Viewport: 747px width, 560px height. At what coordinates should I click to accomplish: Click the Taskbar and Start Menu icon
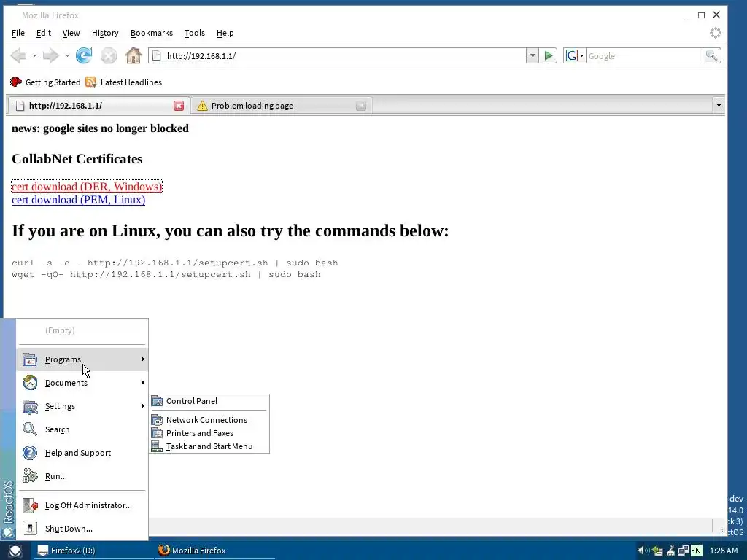[x=157, y=447]
